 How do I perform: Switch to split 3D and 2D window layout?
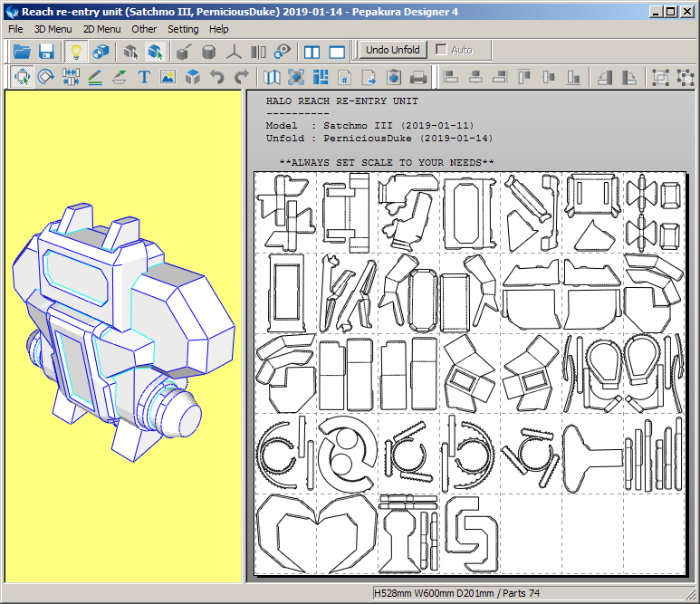click(312, 52)
